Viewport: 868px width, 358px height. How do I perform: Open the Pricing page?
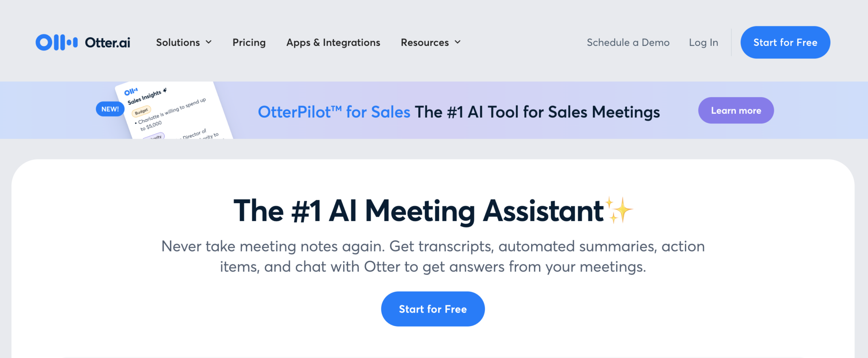pos(249,42)
